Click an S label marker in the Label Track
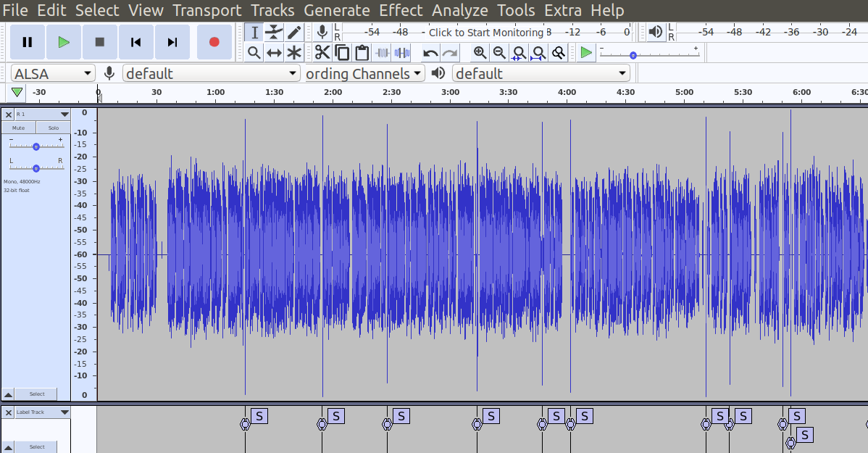 (x=259, y=416)
